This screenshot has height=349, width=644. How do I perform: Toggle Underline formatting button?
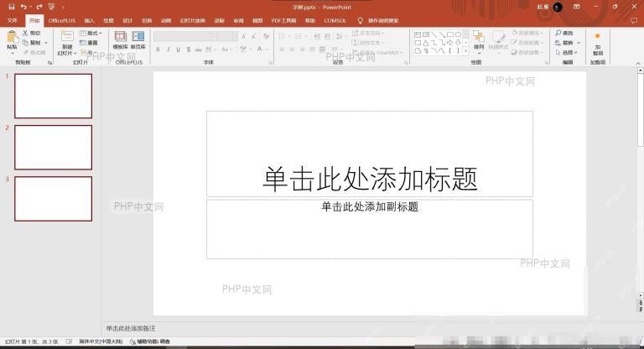pos(179,49)
